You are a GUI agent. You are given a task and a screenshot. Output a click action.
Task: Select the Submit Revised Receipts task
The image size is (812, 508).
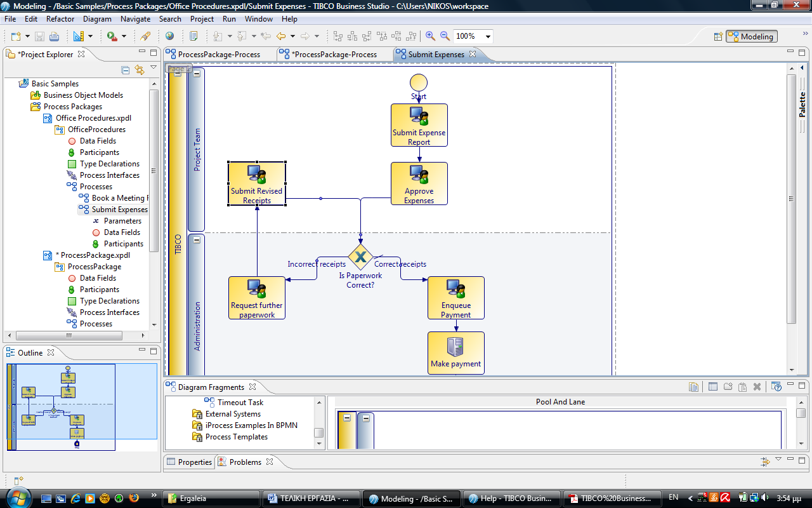click(x=257, y=184)
